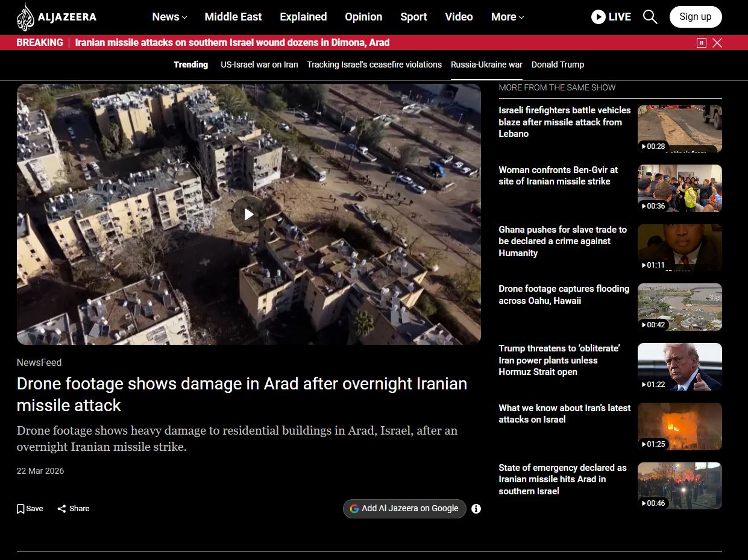Open the Sport section
The width and height of the screenshot is (748, 560).
coord(413,17)
